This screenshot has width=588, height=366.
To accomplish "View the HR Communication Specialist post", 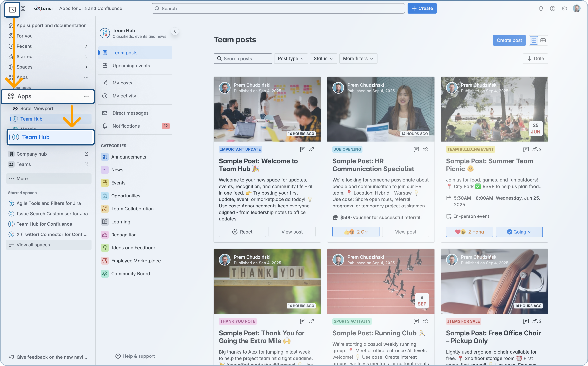I will click(406, 232).
